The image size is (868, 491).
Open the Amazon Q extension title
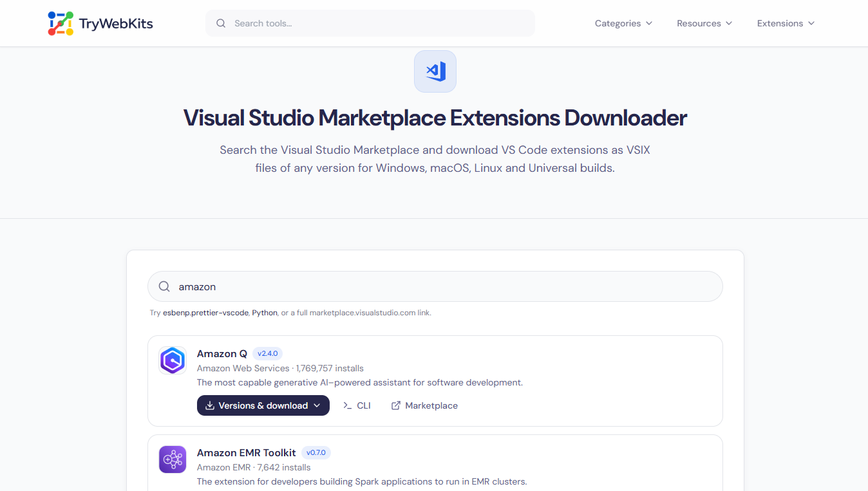[222, 353]
